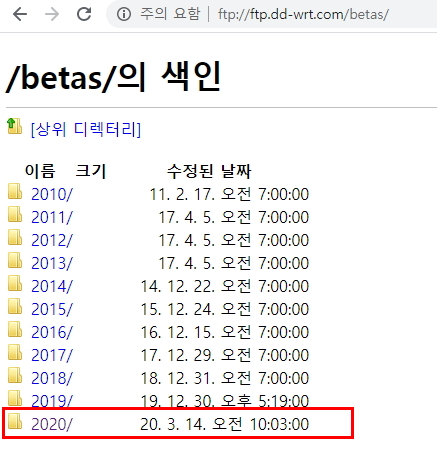Click the /betas/의 색인 page heading
Viewport: 437px width, 454px height.
pyautogui.click(x=113, y=77)
